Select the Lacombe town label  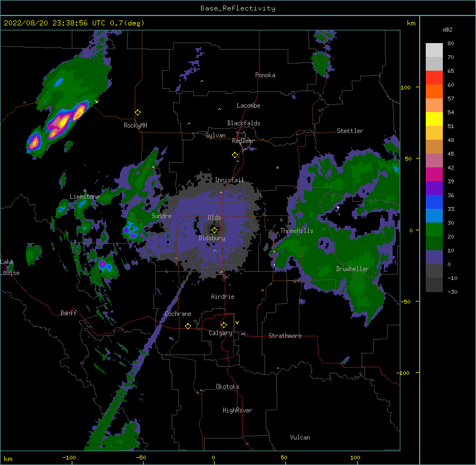point(248,105)
